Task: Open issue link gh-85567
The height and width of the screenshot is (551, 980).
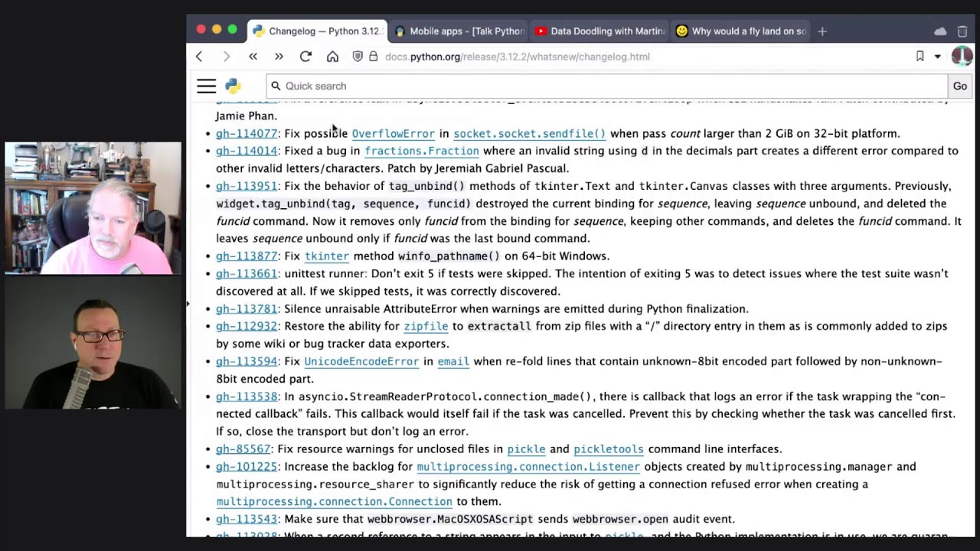Action: pos(243,448)
